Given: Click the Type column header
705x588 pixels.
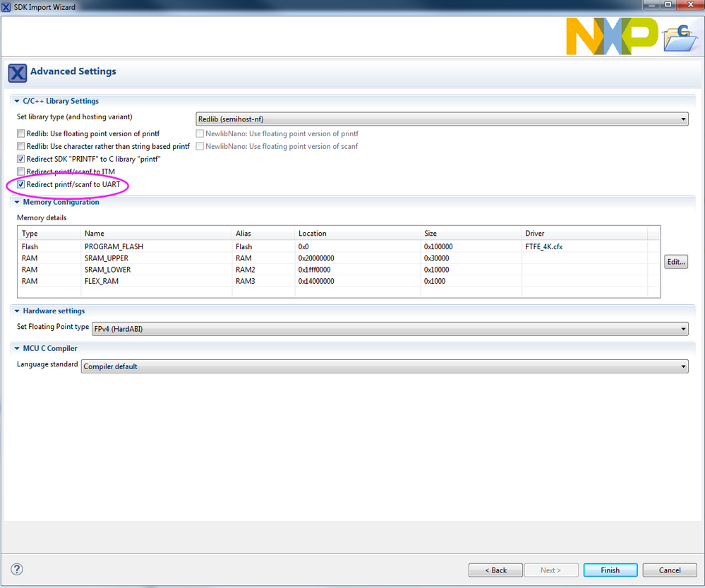Looking at the screenshot, I should click(49, 234).
